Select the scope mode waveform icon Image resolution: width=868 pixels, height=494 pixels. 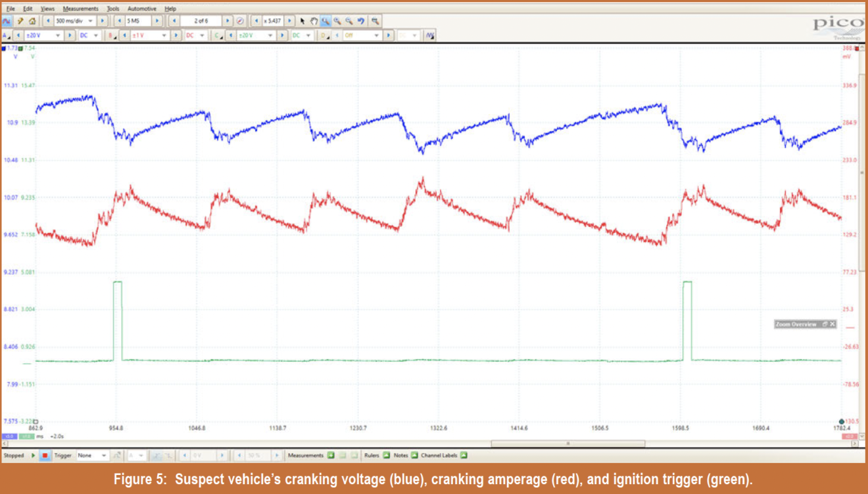[7, 21]
